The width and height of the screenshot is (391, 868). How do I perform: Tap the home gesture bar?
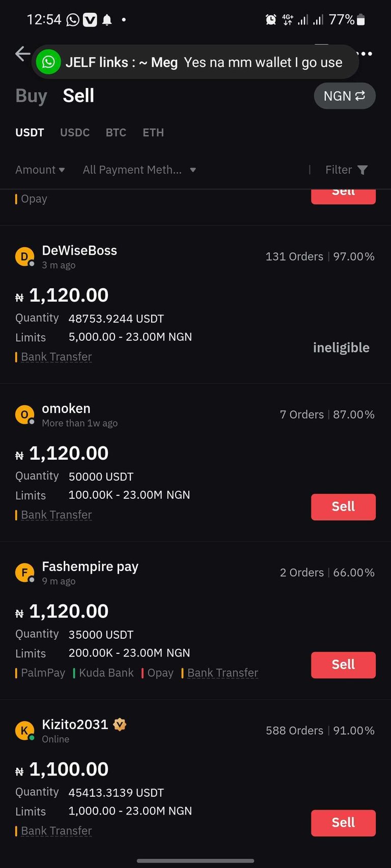[x=195, y=860]
